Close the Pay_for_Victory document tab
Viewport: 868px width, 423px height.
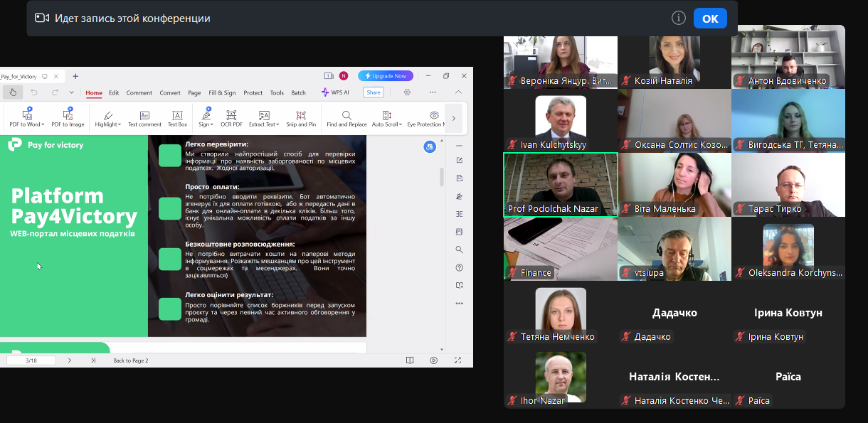(x=57, y=76)
